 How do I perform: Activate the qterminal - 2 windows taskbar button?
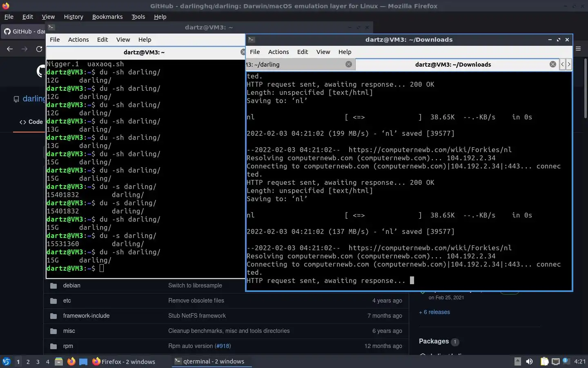coord(212,361)
